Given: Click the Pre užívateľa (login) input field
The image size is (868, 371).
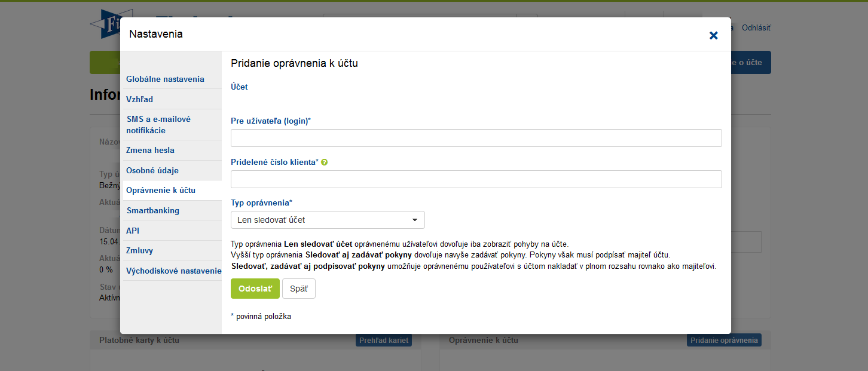Looking at the screenshot, I should click(476, 138).
